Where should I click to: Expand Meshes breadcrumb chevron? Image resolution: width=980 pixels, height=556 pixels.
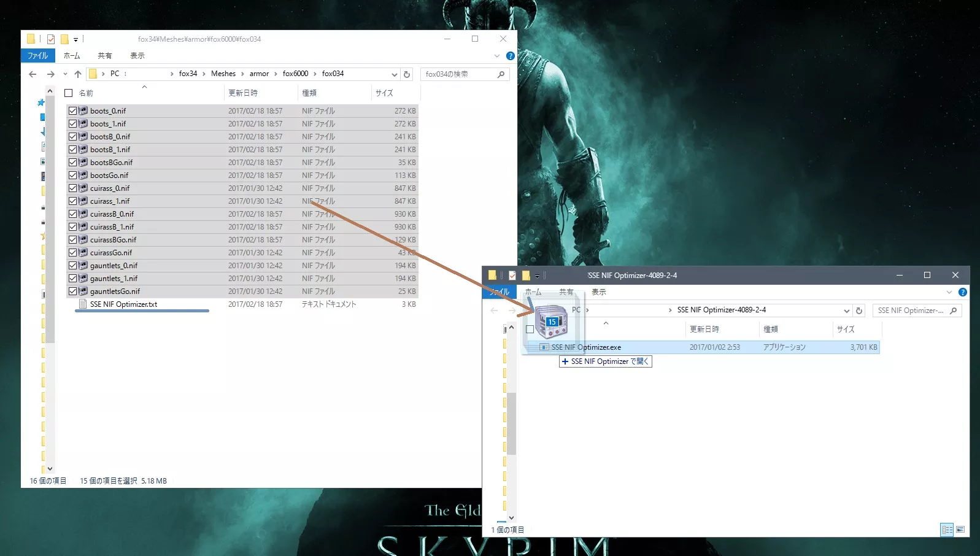(242, 74)
